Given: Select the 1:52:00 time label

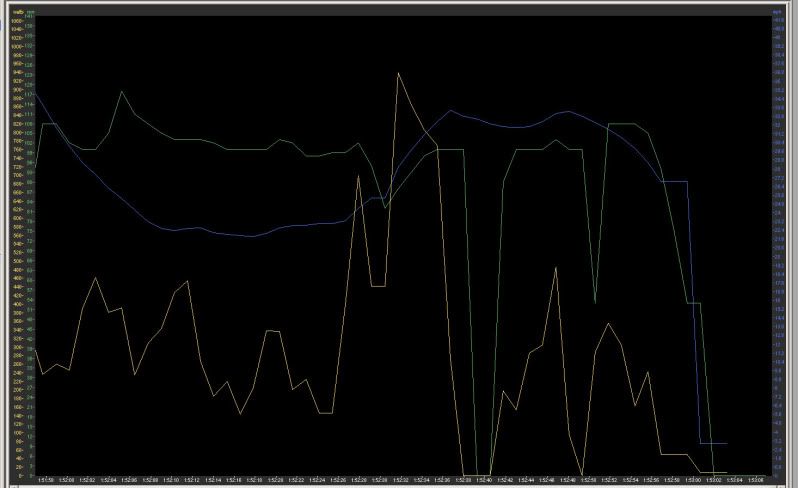Looking at the screenshot, I should click(x=68, y=481).
